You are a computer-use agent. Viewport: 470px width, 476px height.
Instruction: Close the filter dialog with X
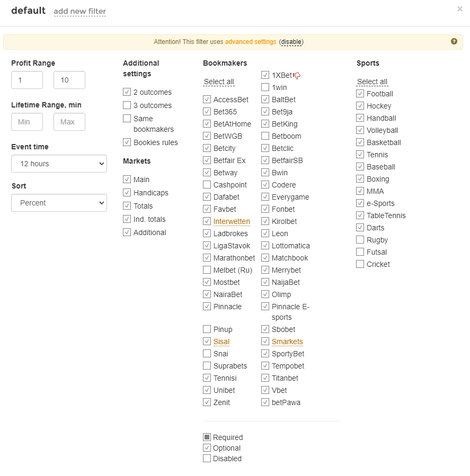click(459, 9)
